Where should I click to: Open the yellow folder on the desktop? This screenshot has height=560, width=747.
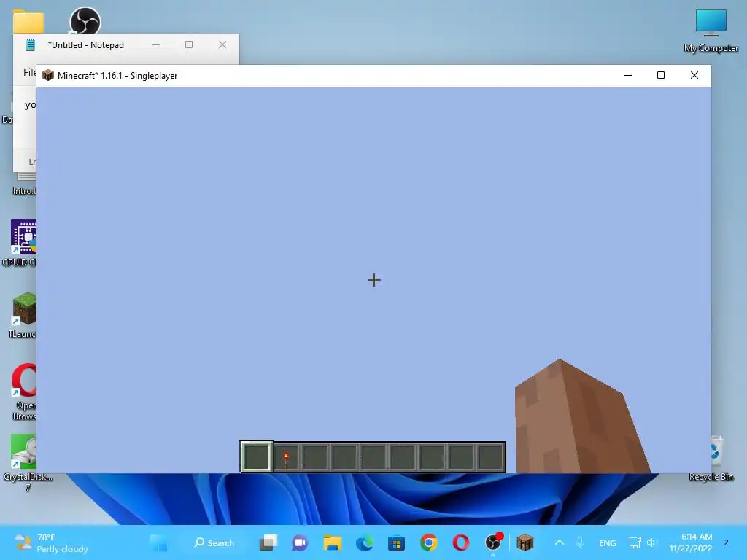coord(28,22)
